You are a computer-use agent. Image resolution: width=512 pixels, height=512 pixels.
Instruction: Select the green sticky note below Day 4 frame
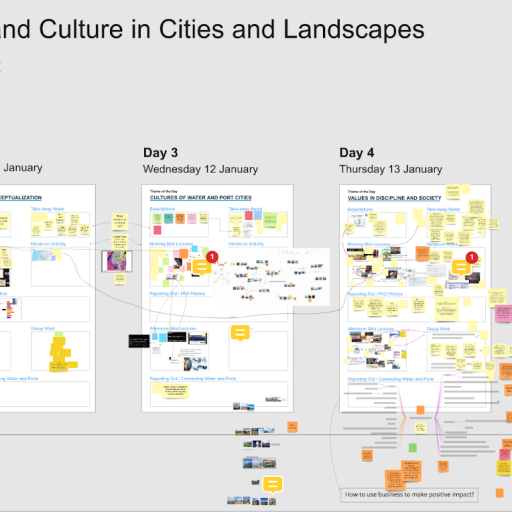click(x=413, y=448)
